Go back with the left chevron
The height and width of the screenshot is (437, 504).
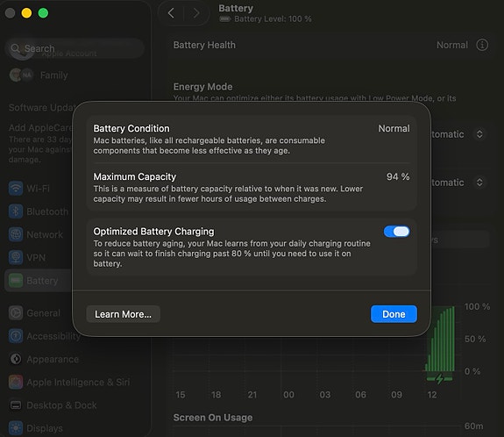point(171,13)
